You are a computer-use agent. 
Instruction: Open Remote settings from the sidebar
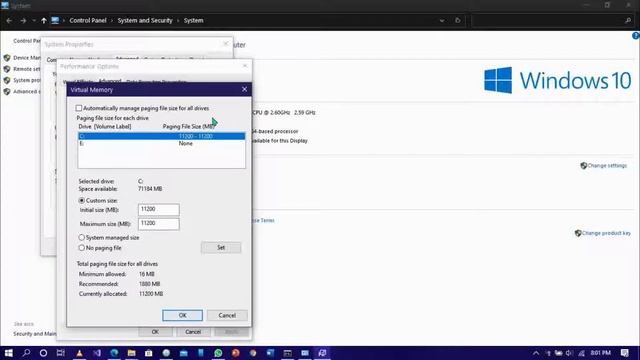(x=27, y=69)
